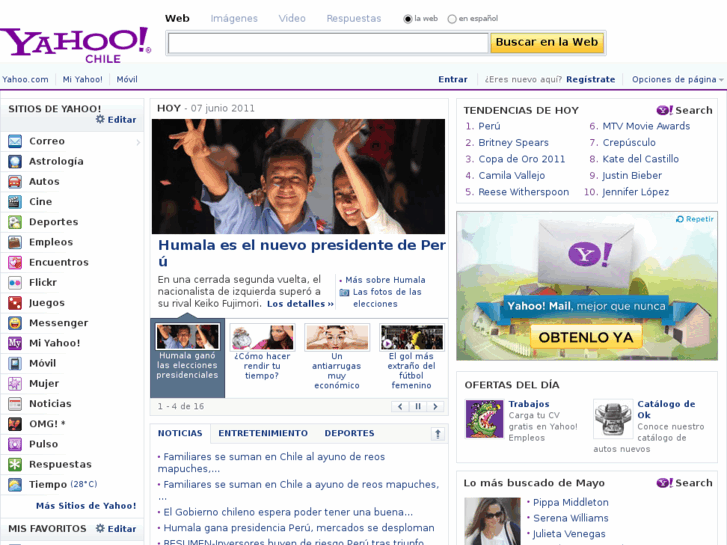Open the Juegos dice icon
Image resolution: width=727 pixels, height=545 pixels.
tap(15, 302)
